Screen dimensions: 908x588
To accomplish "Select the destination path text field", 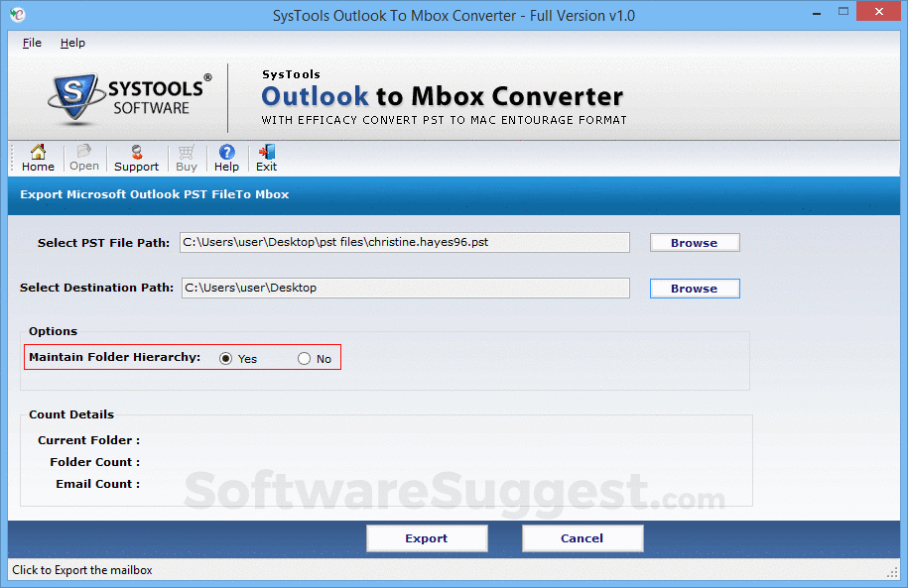I will coord(405,288).
